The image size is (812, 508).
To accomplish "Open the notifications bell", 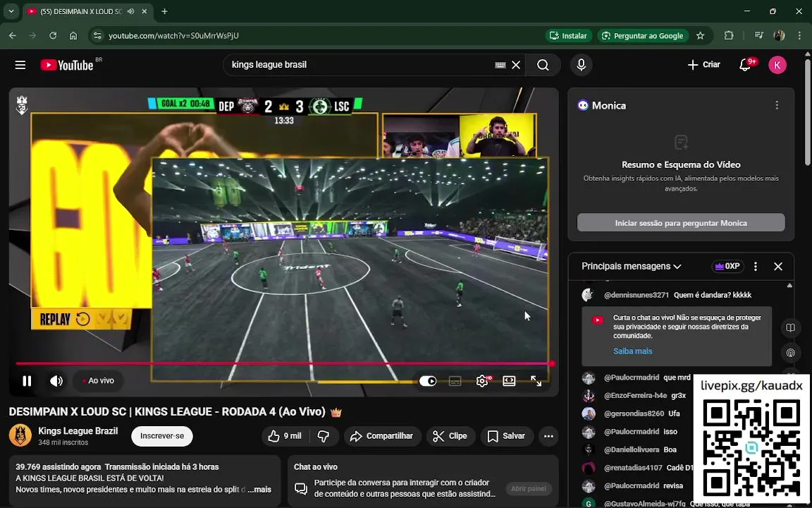I will point(745,65).
